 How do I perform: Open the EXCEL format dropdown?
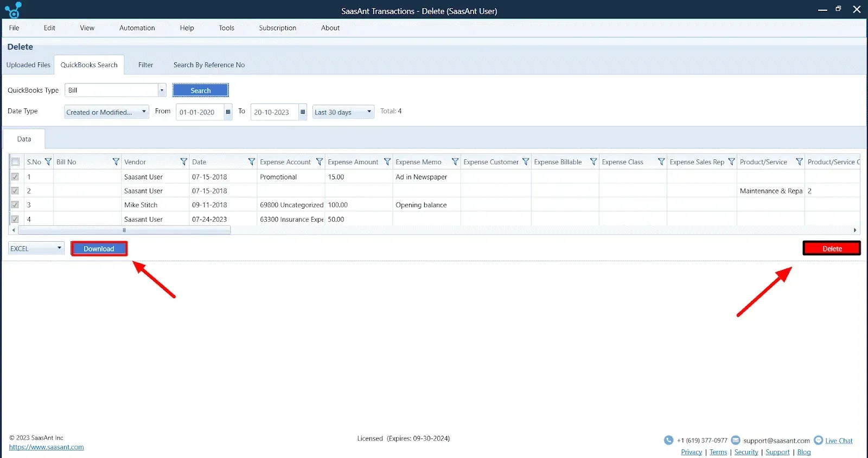tap(36, 248)
